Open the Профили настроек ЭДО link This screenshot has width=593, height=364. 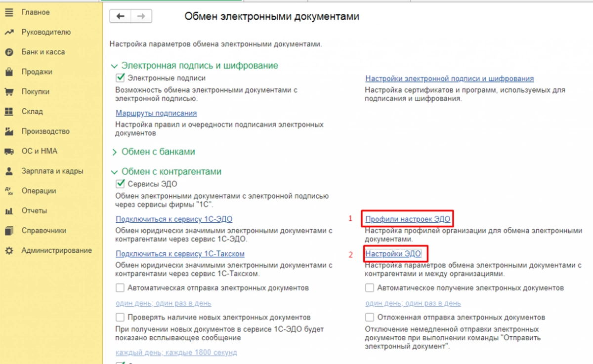(408, 219)
